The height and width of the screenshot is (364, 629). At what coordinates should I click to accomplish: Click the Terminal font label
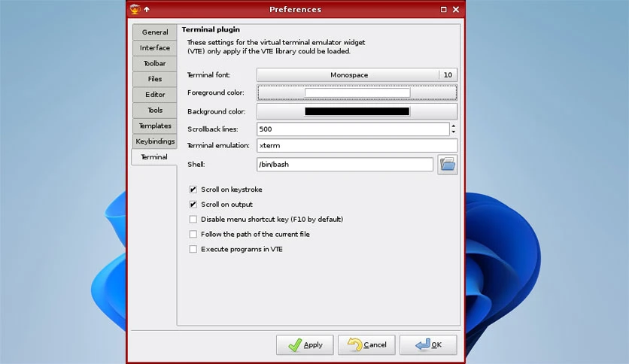208,75
